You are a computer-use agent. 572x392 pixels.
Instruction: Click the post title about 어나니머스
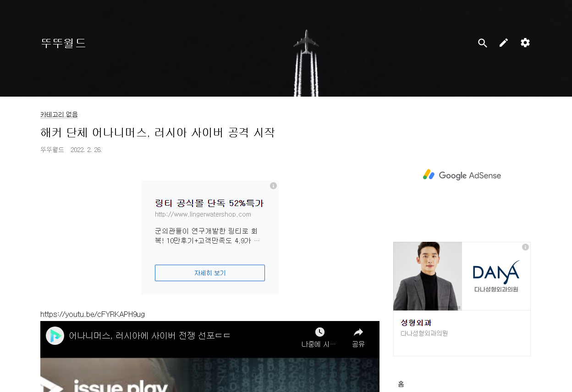(x=158, y=133)
